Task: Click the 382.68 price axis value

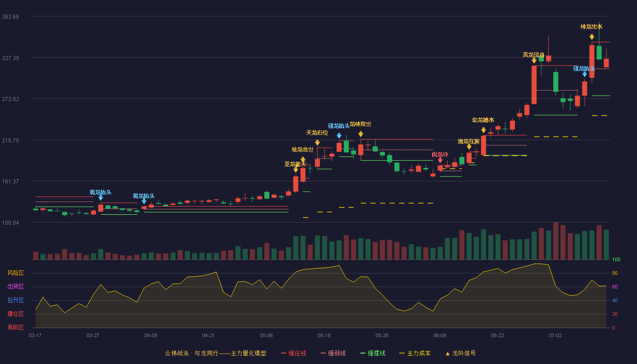Action: click(x=10, y=17)
